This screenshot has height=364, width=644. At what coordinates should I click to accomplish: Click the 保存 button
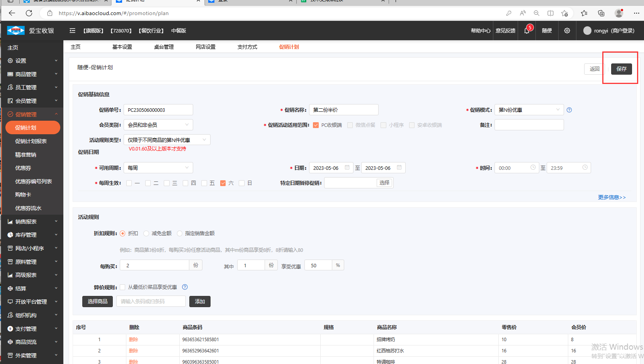click(621, 69)
